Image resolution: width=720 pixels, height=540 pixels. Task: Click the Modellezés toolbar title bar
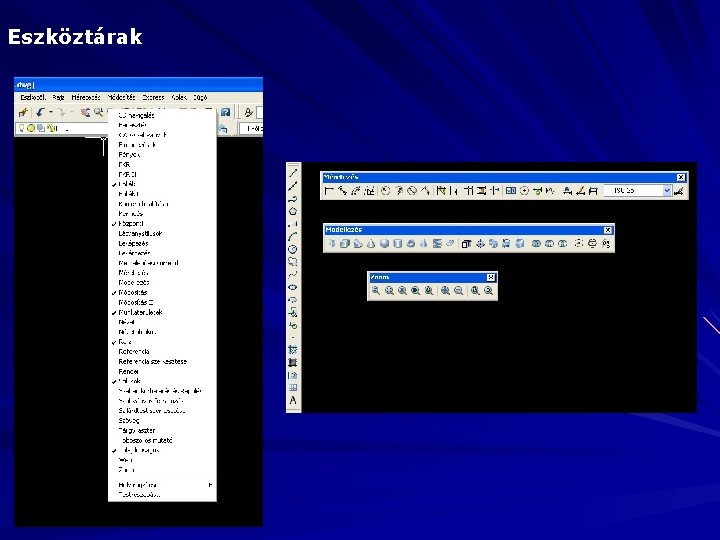tap(464, 230)
